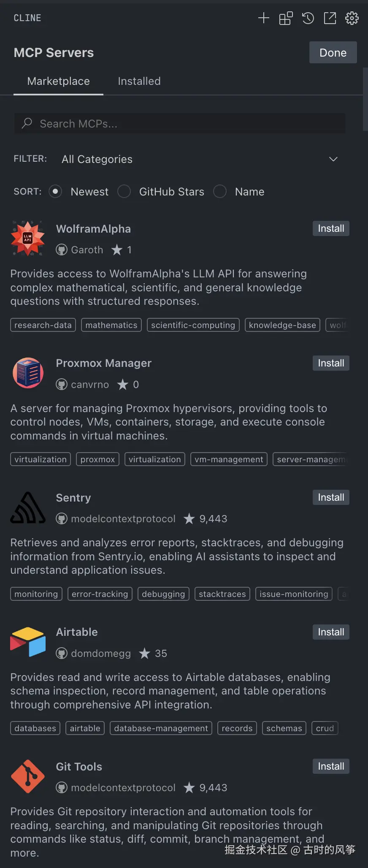Sort servers by Name
Image resolution: width=368 pixels, height=868 pixels.
(x=220, y=192)
